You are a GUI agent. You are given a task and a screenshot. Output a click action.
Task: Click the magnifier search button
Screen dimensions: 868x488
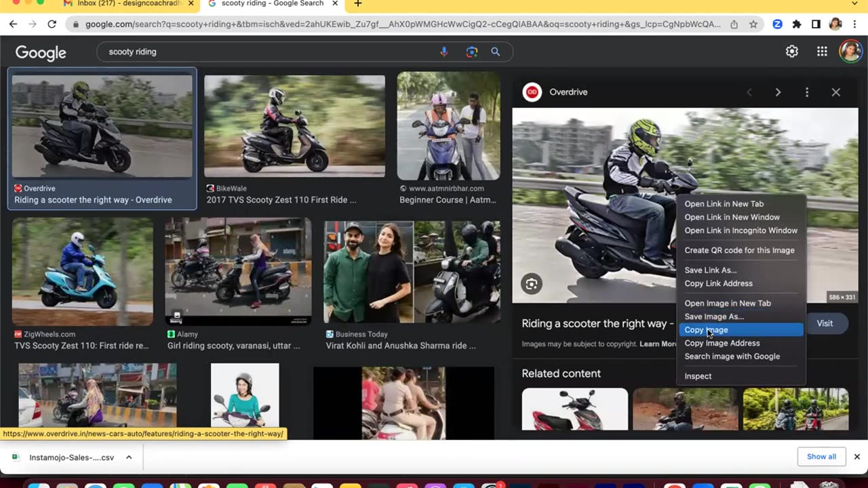496,52
